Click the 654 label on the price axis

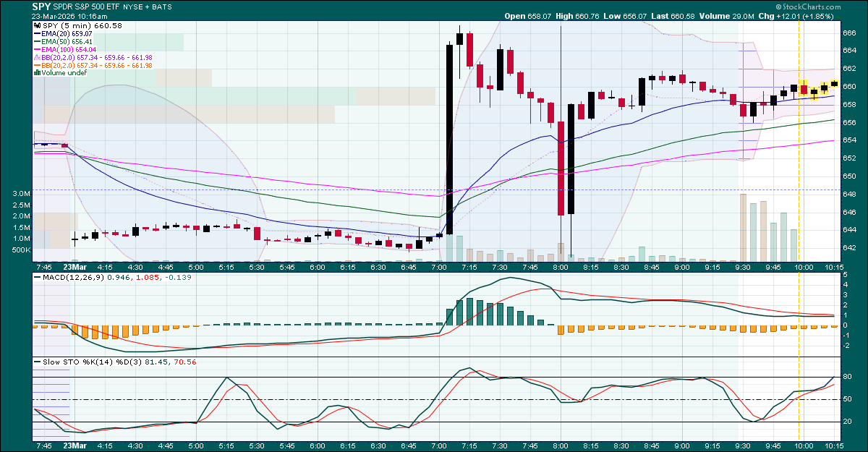coord(850,140)
